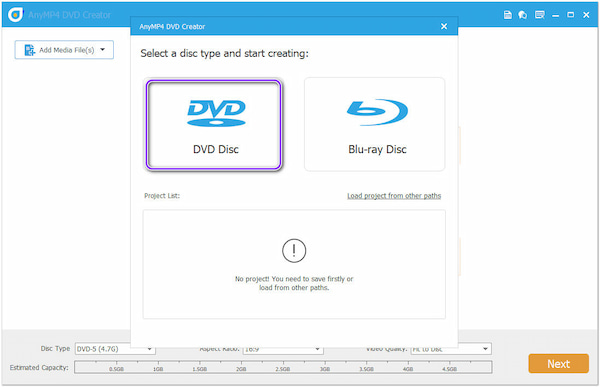
Task: Open Load project from other paths link
Action: click(394, 196)
